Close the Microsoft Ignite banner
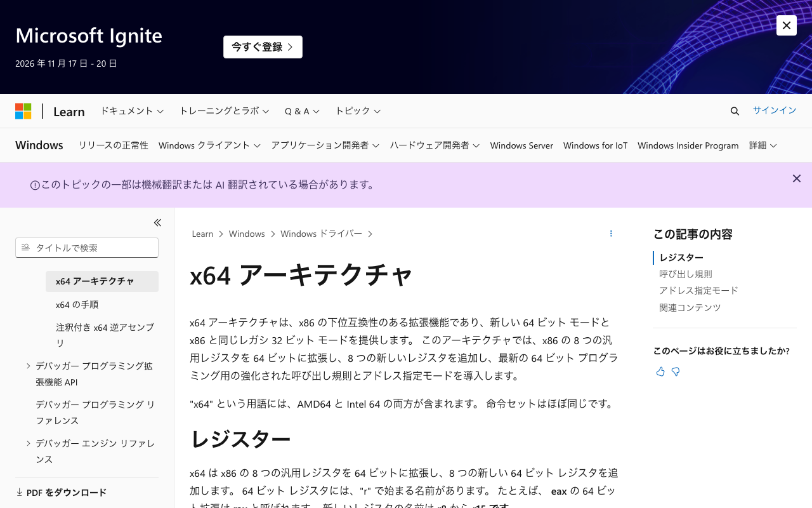Screen dimensions: 812x508 click(x=787, y=25)
